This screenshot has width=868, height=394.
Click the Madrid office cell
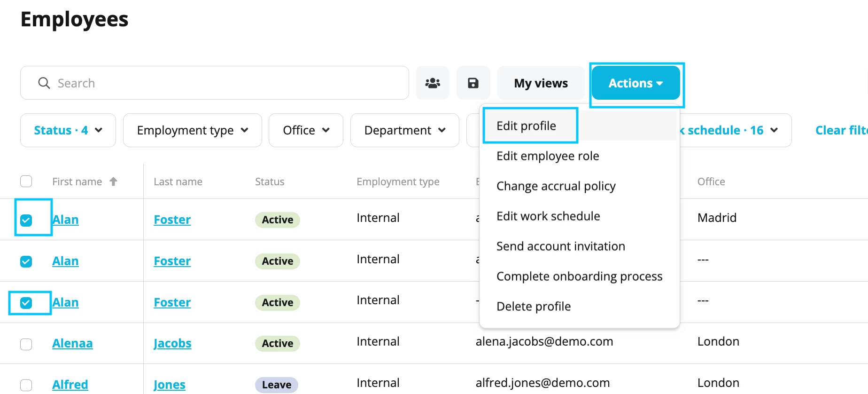pos(717,218)
